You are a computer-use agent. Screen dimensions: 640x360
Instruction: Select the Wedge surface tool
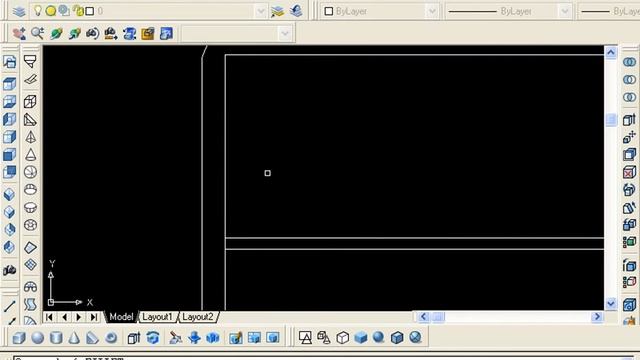pos(30,120)
